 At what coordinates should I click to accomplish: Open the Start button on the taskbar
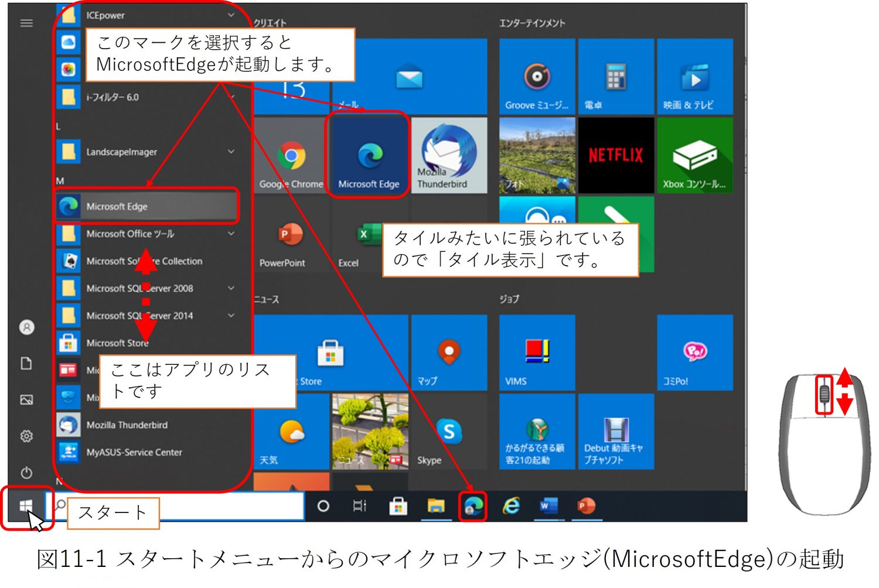26,506
